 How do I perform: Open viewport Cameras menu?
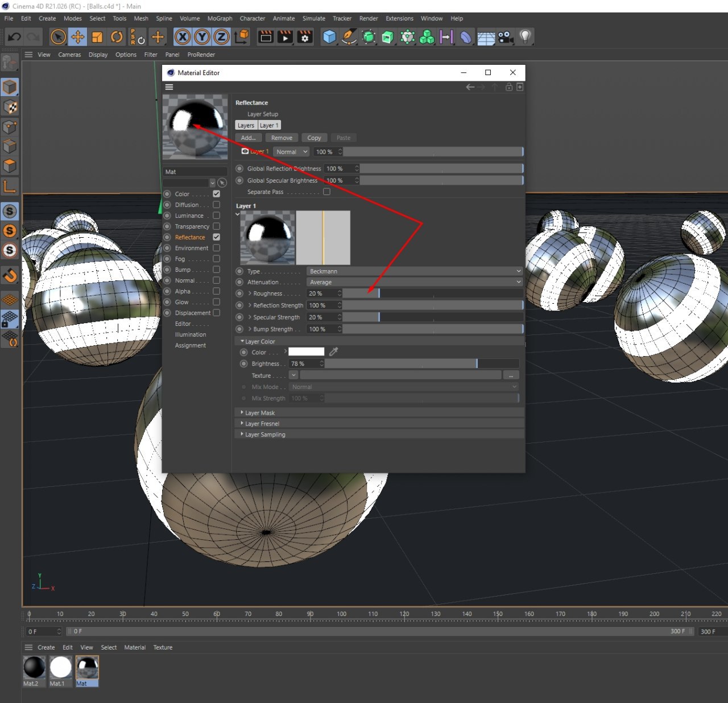(x=69, y=55)
